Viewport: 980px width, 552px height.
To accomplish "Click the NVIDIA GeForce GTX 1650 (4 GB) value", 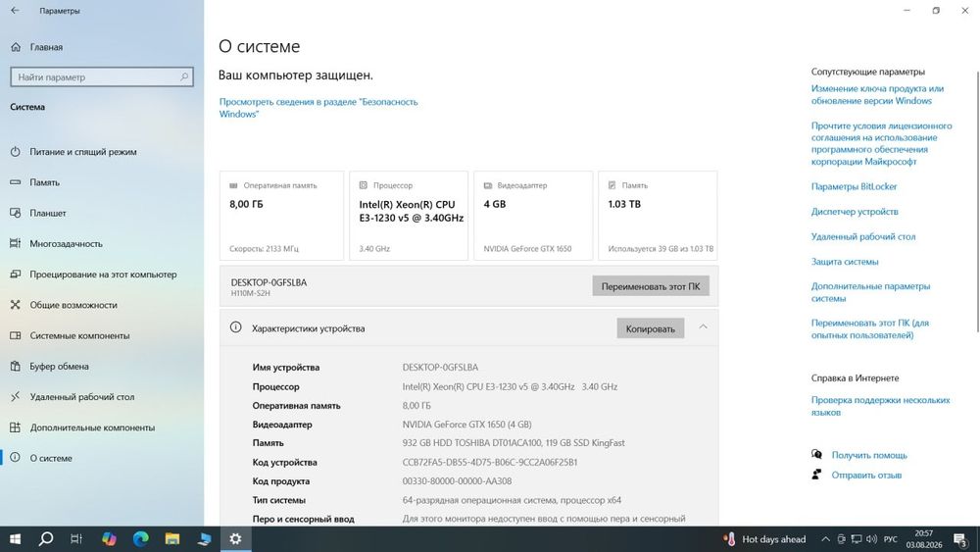I will [466, 425].
